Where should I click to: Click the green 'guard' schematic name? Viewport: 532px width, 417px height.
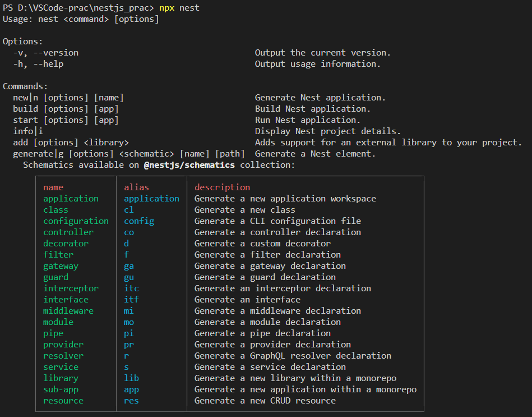tap(55, 277)
